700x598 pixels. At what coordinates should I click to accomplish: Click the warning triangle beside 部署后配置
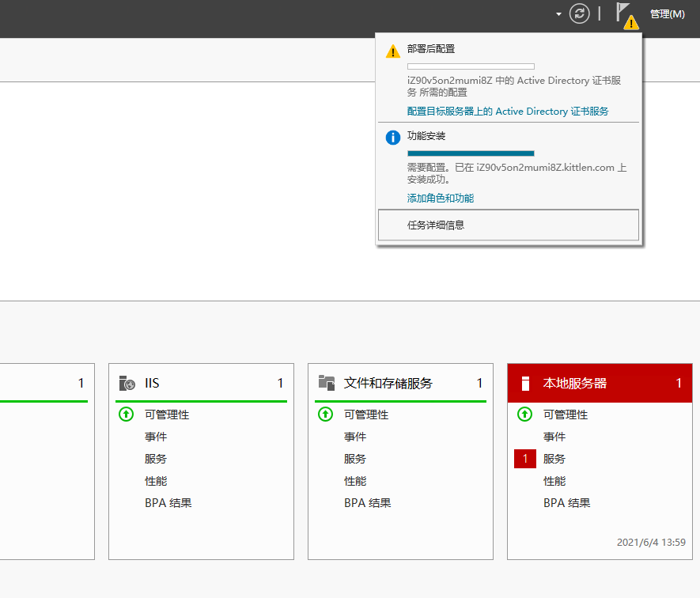[x=392, y=50]
